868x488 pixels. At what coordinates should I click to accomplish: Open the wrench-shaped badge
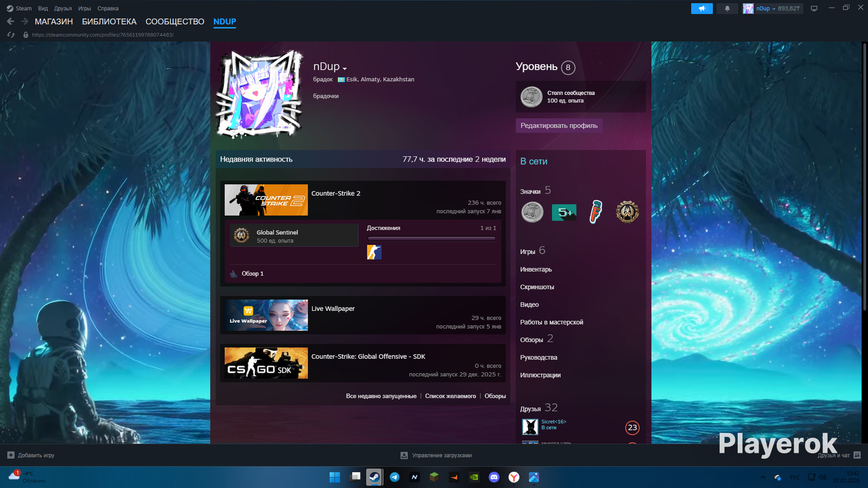point(596,212)
